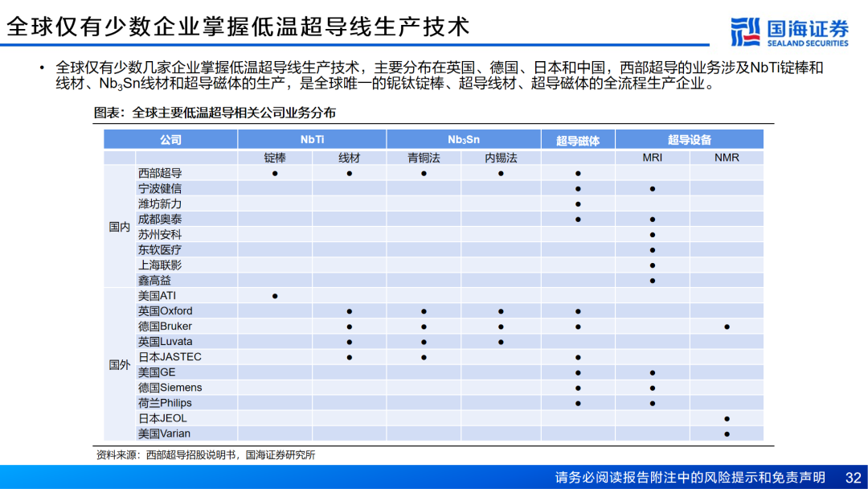The width and height of the screenshot is (868, 489).
Task: Click the footer risk disclaimer text
Action: point(690,478)
